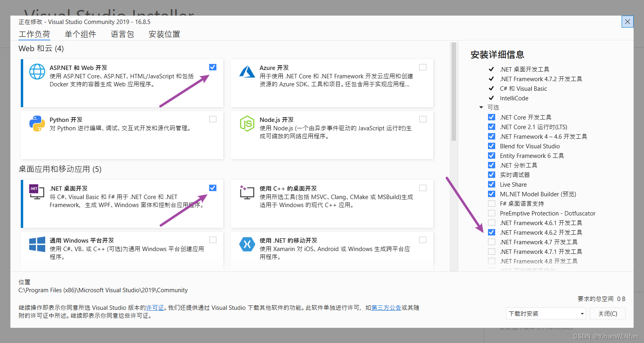
Task: Open the 下载时安装 install mode dropdown
Action: point(546,313)
